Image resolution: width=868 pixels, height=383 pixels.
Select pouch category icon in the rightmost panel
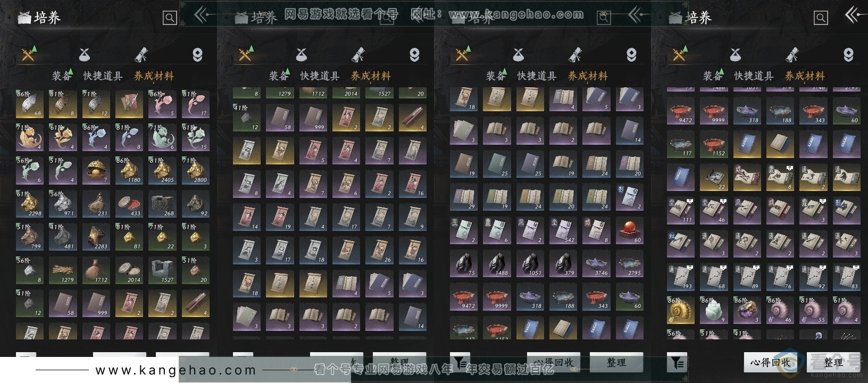(736, 54)
